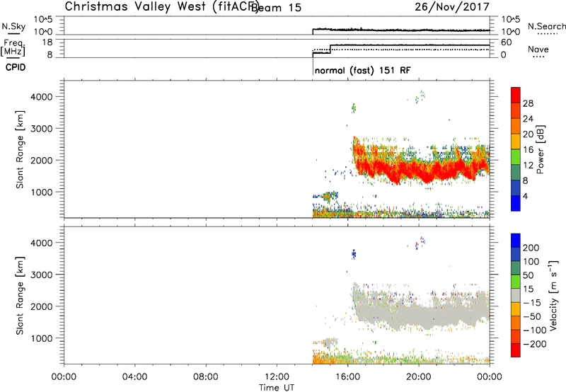
Task: Click the '08:00' time axis tick label
Action: pyautogui.click(x=206, y=377)
